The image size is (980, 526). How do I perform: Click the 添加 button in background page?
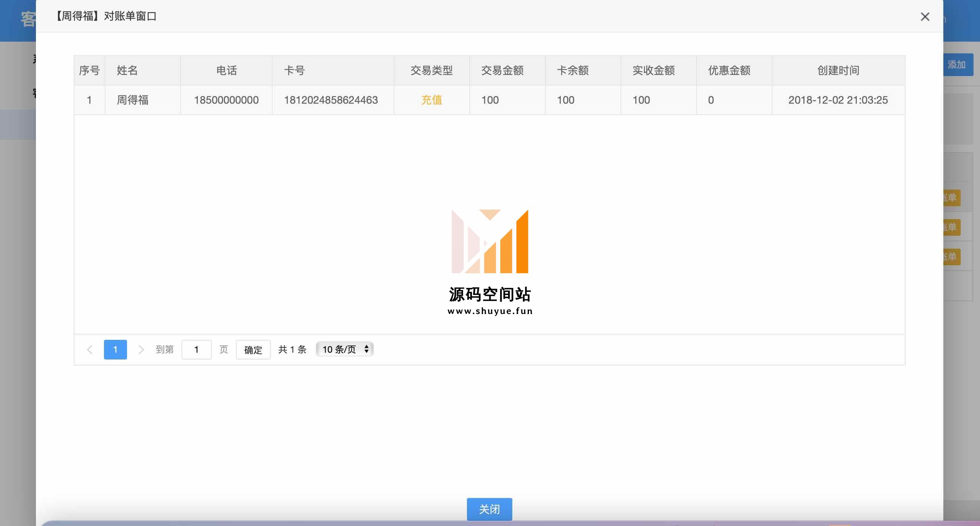click(958, 65)
